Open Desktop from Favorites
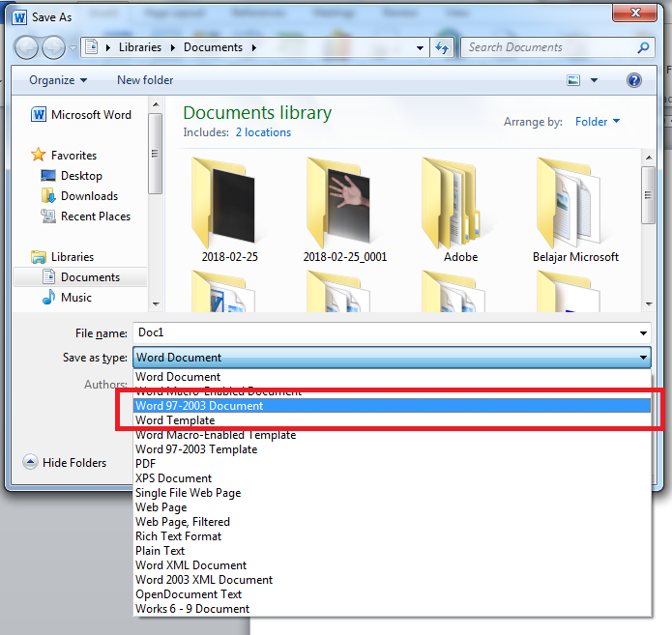 coord(72,176)
